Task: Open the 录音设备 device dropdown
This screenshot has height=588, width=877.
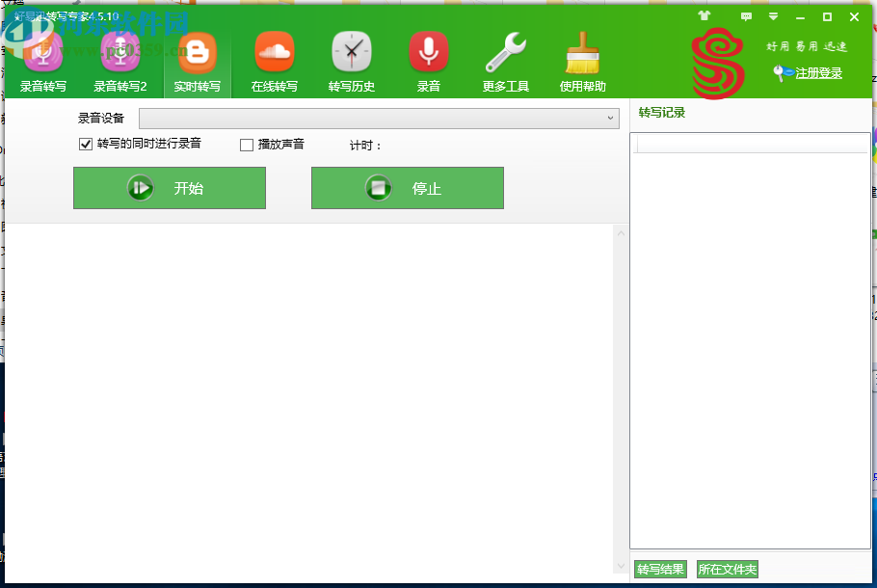Action: click(x=610, y=118)
